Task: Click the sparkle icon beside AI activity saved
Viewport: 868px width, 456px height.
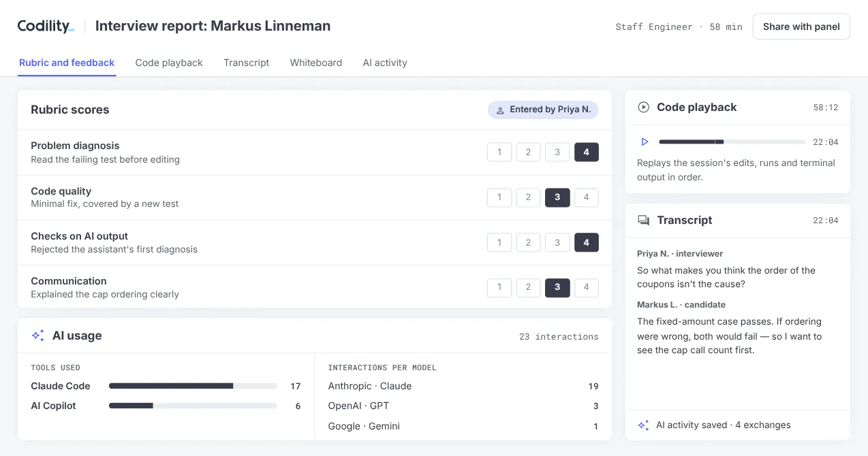Action: 643,425
